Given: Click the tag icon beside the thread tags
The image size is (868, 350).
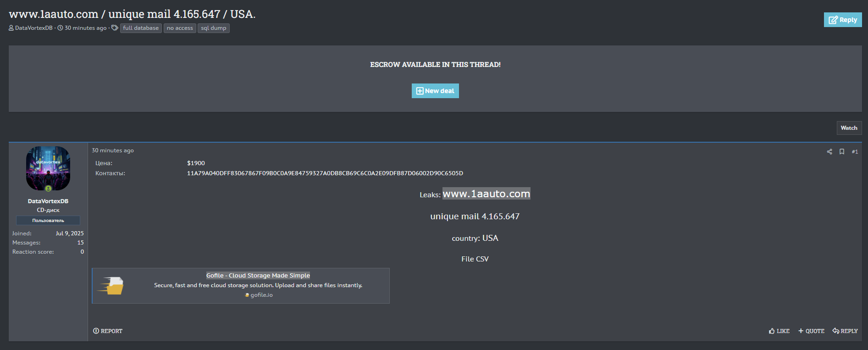Looking at the screenshot, I should click(115, 28).
